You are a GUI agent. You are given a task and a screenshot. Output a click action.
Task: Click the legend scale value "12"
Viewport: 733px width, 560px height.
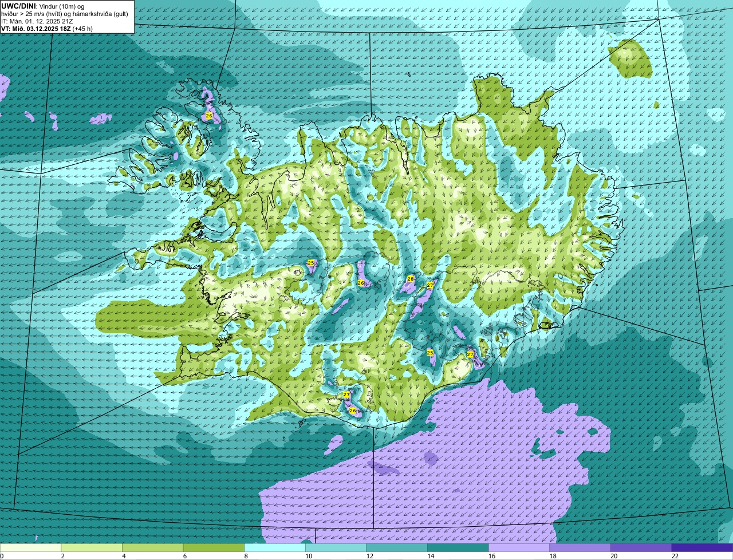click(369, 556)
